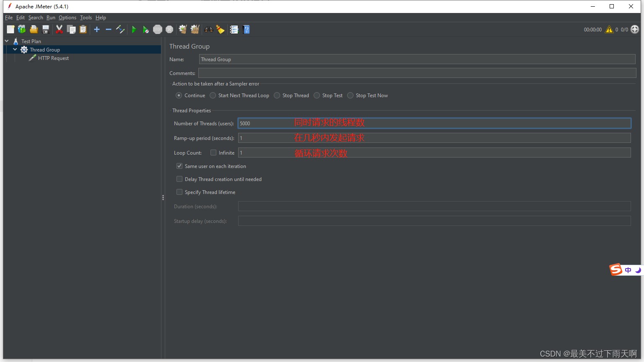The height and width of the screenshot is (362, 644).
Task: Open the Edit menu
Action: click(21, 18)
